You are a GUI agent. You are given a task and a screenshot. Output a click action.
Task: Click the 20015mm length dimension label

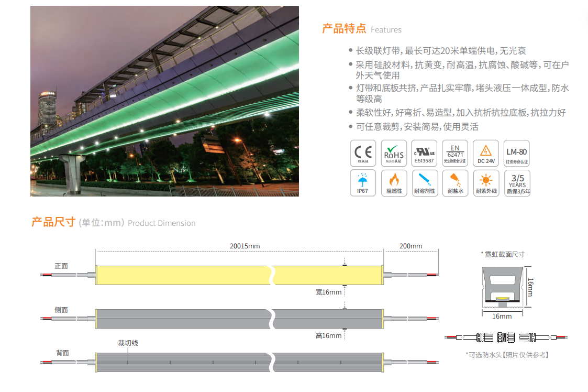tap(245, 246)
